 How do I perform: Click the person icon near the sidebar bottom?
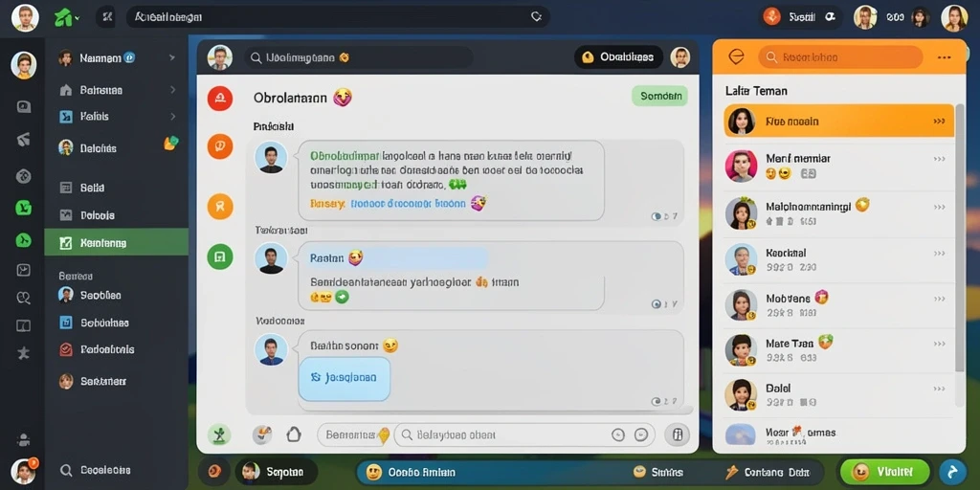pos(23,438)
